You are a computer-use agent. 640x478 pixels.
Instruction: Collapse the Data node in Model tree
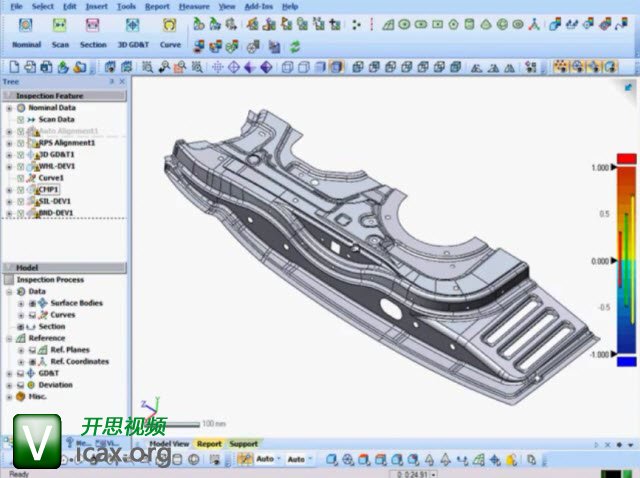[9, 292]
